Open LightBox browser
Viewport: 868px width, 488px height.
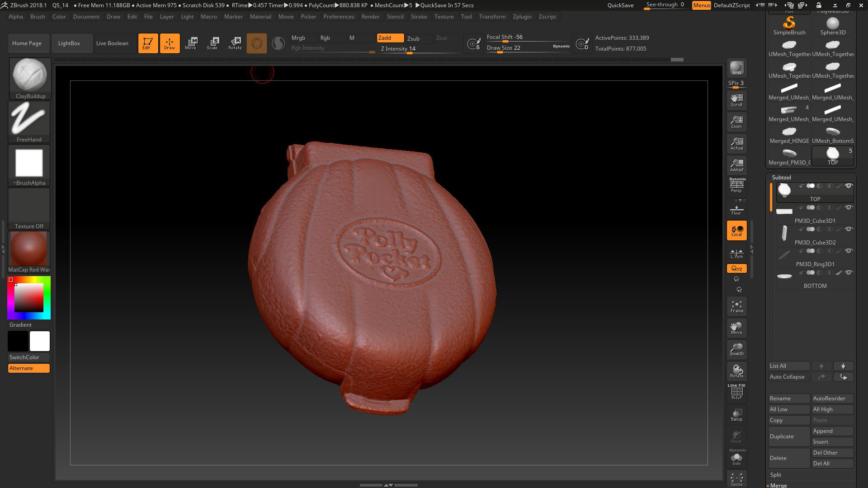(x=69, y=43)
